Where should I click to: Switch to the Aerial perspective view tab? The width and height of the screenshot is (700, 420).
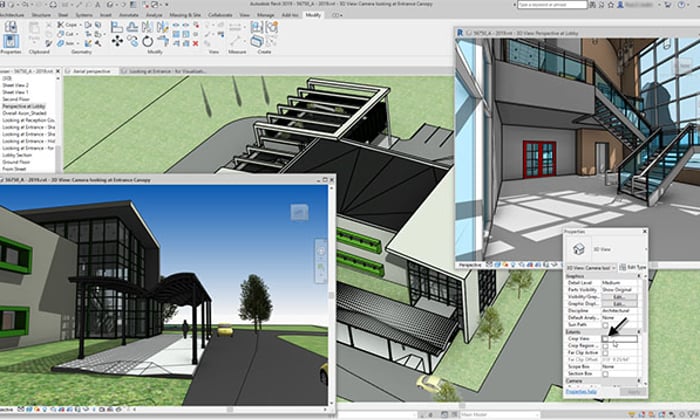[x=92, y=72]
